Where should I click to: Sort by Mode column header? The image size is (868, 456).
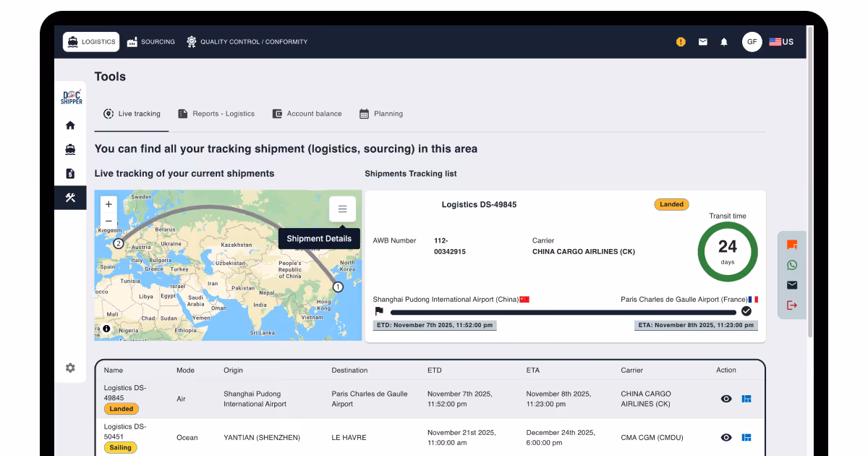click(186, 370)
